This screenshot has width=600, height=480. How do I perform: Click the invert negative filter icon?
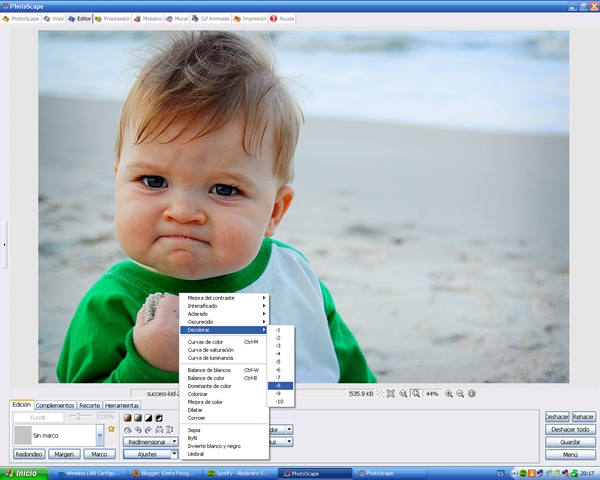tap(159, 418)
